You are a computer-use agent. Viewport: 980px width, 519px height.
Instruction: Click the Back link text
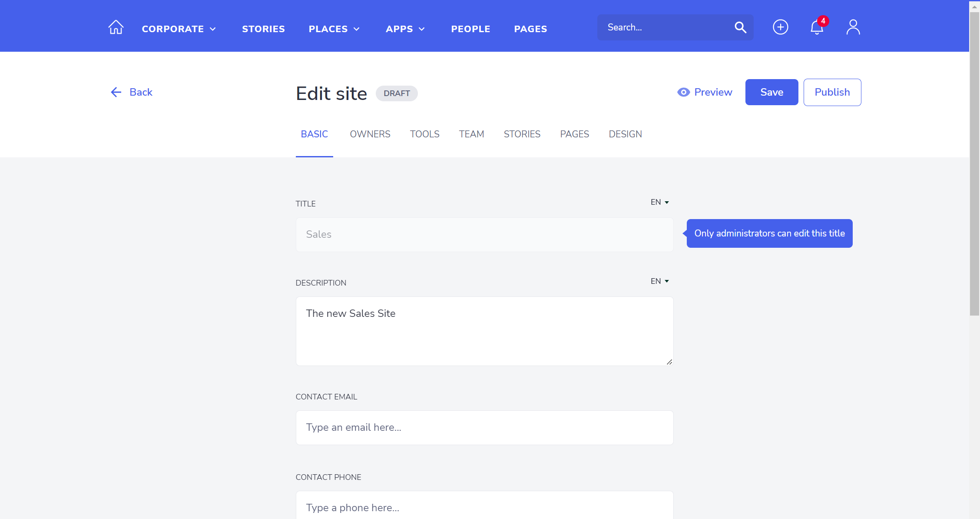click(141, 92)
